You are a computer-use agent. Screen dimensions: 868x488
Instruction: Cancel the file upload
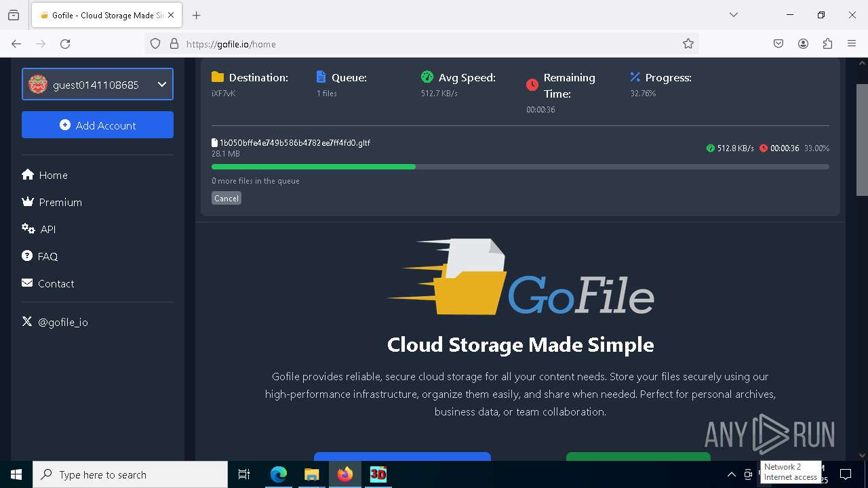pyautogui.click(x=226, y=198)
